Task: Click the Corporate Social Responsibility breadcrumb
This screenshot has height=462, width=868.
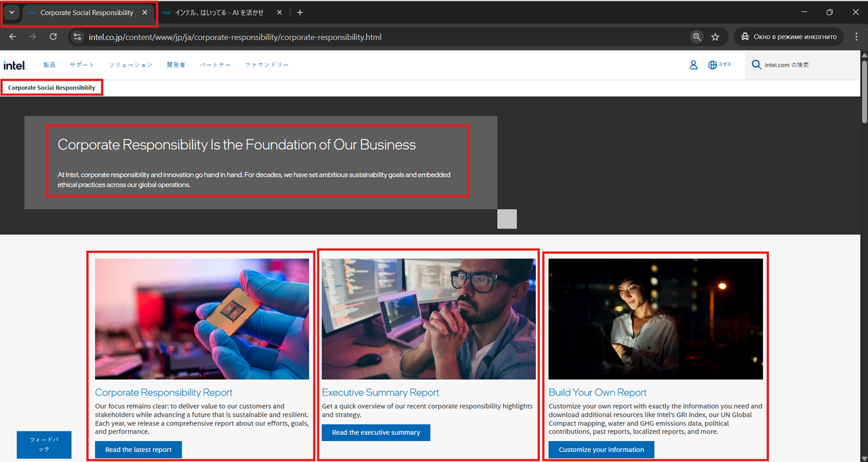Action: (x=52, y=88)
